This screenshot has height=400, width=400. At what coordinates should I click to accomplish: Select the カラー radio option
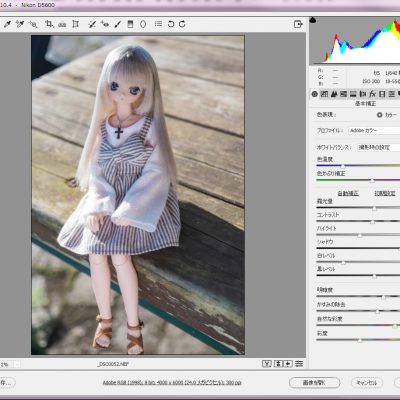point(380,115)
